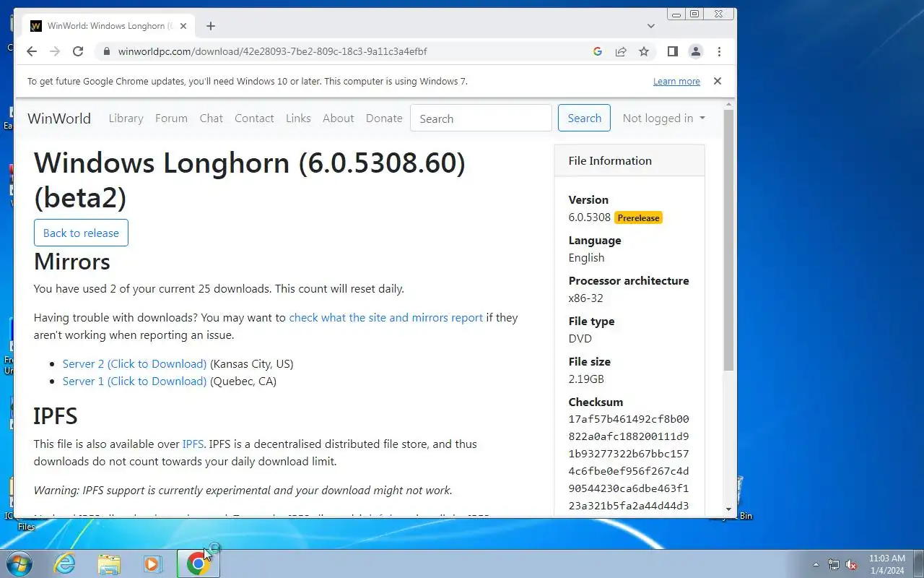Open the Links nav item
Screen dimensions: 924x578
pyautogui.click(x=298, y=118)
